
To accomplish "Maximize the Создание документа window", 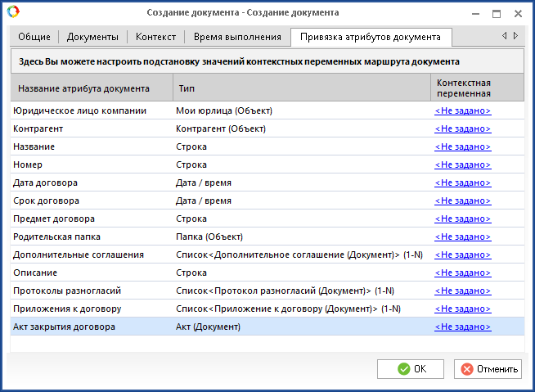I will click(x=496, y=13).
